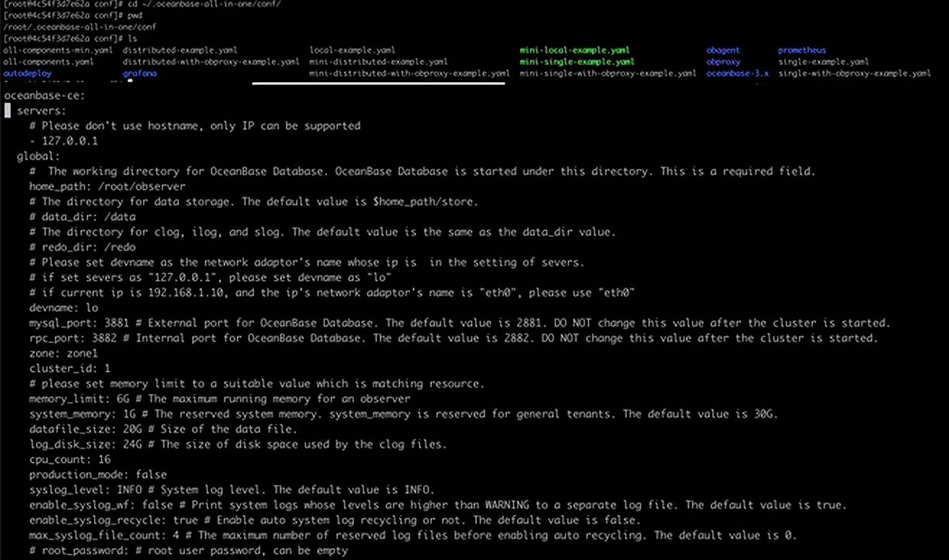Click the rpc_port value 3882
949x560 pixels.
(104, 338)
